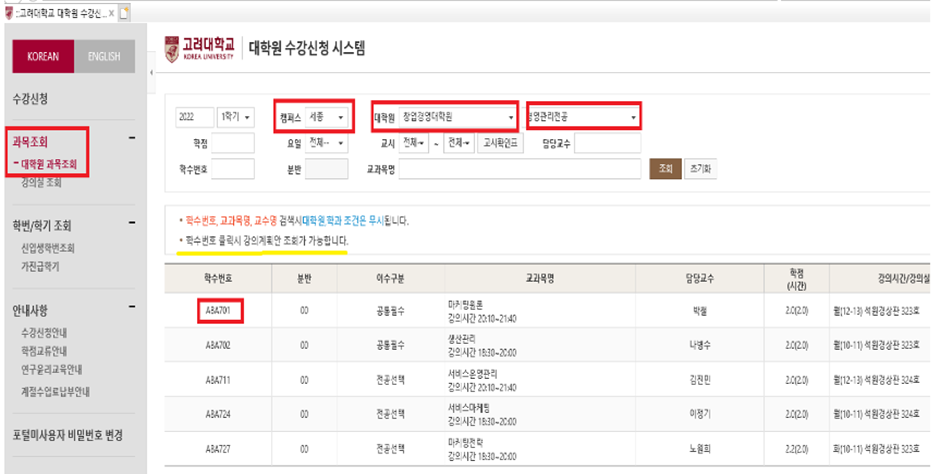Open 가진급학기 link

click(x=40, y=266)
